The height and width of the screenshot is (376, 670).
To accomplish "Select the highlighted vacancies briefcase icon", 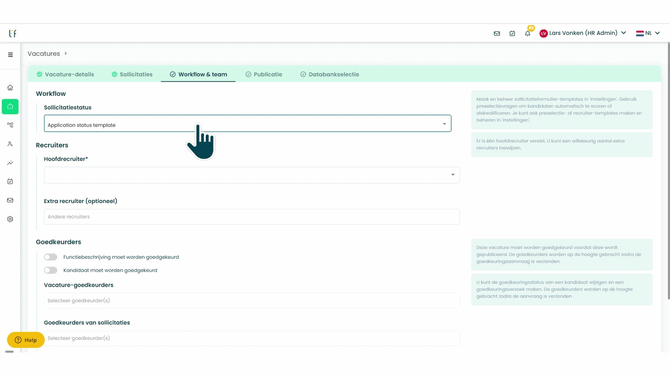I will click(x=10, y=106).
